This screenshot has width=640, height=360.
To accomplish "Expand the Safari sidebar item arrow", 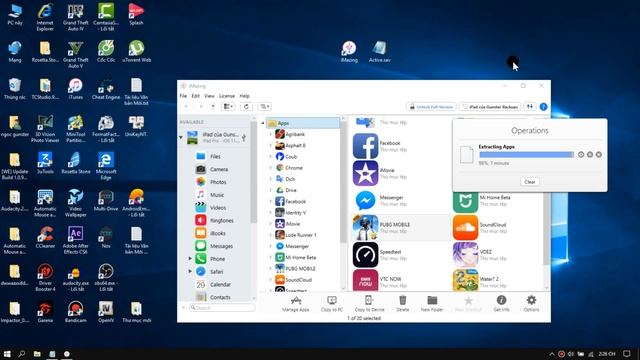I will coord(190,271).
